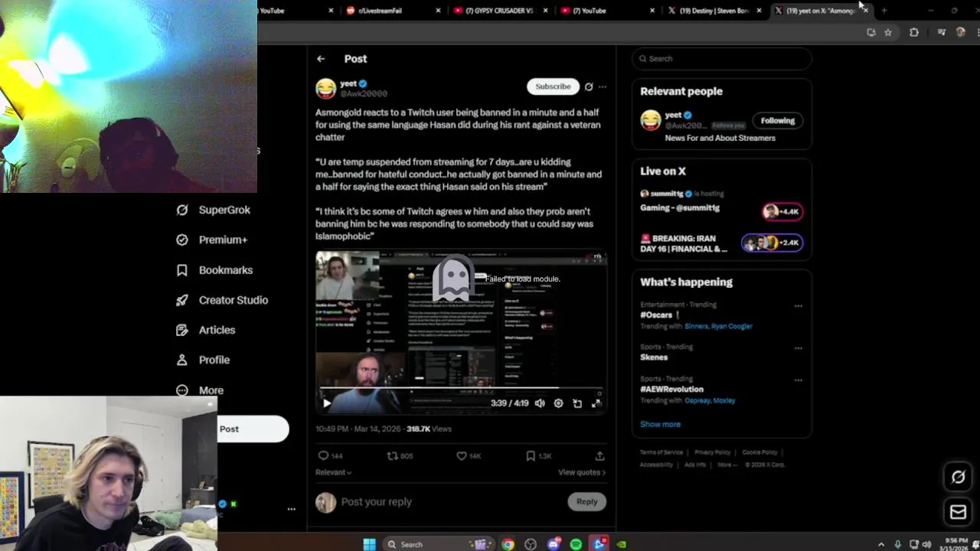This screenshot has width=980, height=551.
Task: Open Spotify from the taskbar
Action: coord(576,544)
